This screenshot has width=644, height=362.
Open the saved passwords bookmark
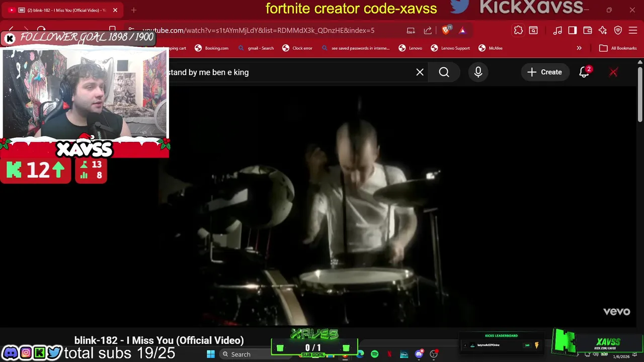(x=355, y=48)
